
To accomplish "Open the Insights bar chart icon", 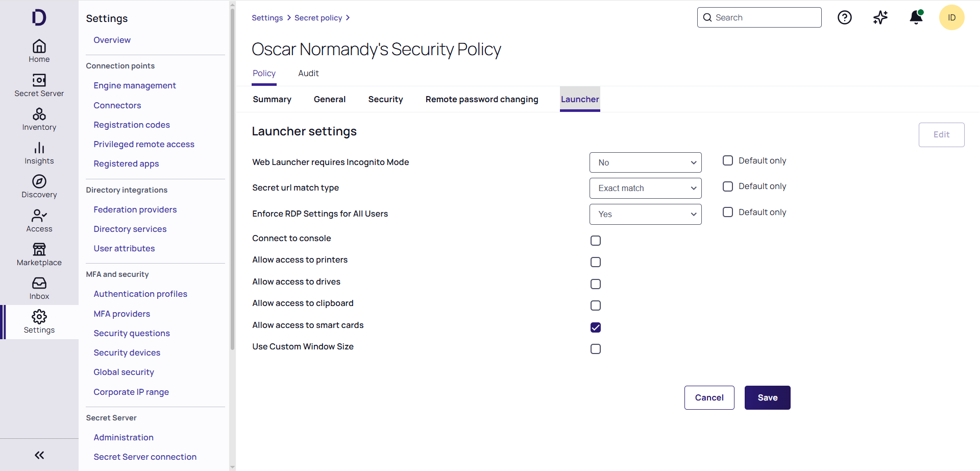I will (39, 149).
